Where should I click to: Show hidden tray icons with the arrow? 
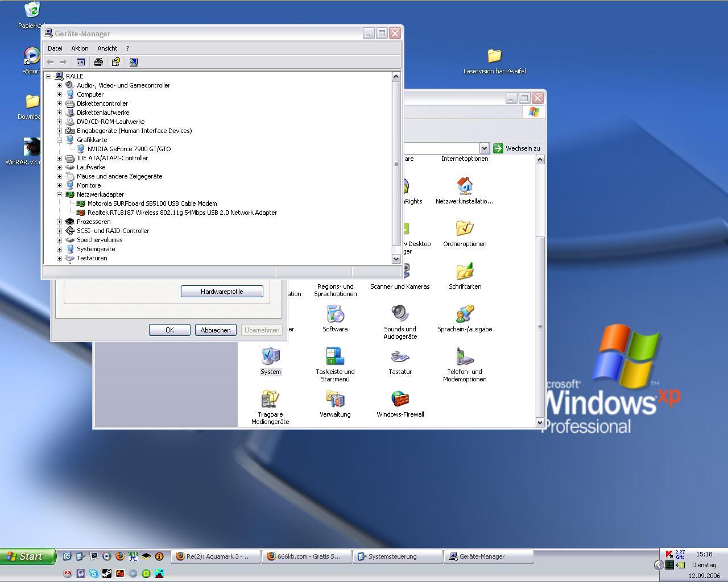(x=659, y=565)
